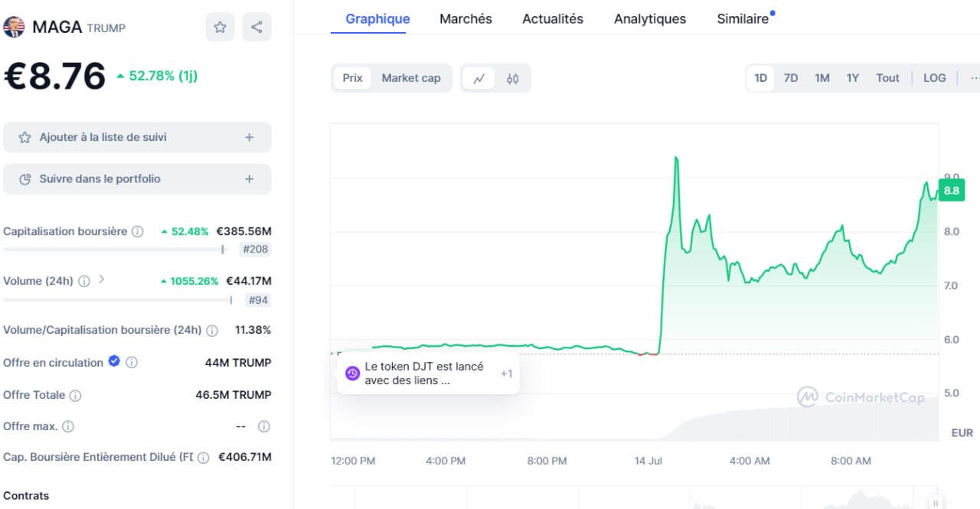Click plus icon on Suivre dans le portfolio
980x509 pixels.
[x=249, y=179]
